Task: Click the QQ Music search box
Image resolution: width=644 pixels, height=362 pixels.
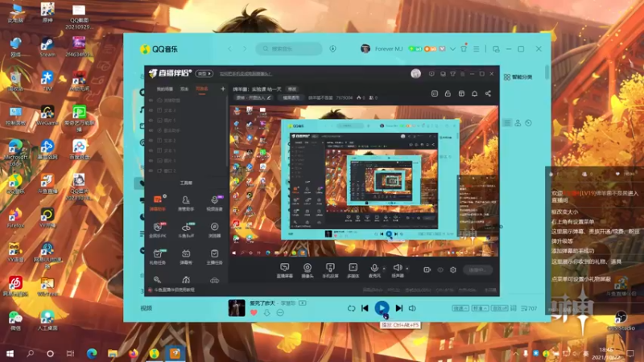Action: pyautogui.click(x=289, y=49)
